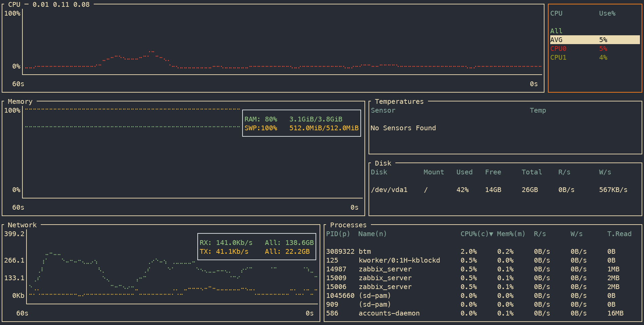Click the Use% column header in CPU legend
644x325 pixels.
[x=607, y=13]
